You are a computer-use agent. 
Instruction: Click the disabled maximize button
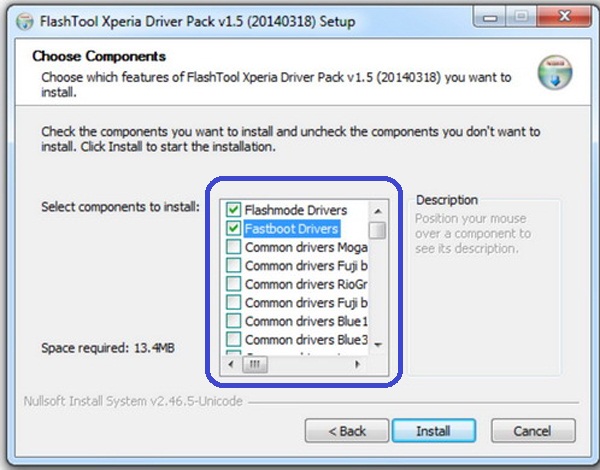[521, 17]
